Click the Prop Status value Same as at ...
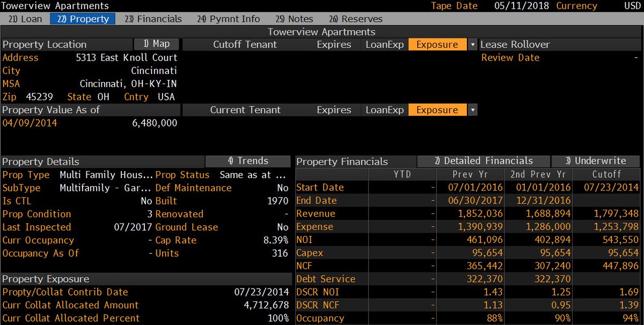This screenshot has width=644, height=325. pos(253,175)
